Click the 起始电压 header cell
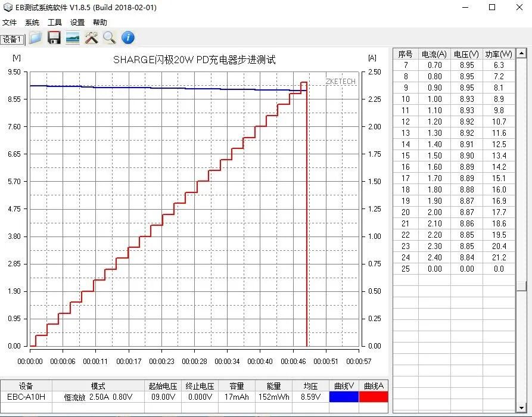The width and height of the screenshot is (532, 417). (163, 386)
